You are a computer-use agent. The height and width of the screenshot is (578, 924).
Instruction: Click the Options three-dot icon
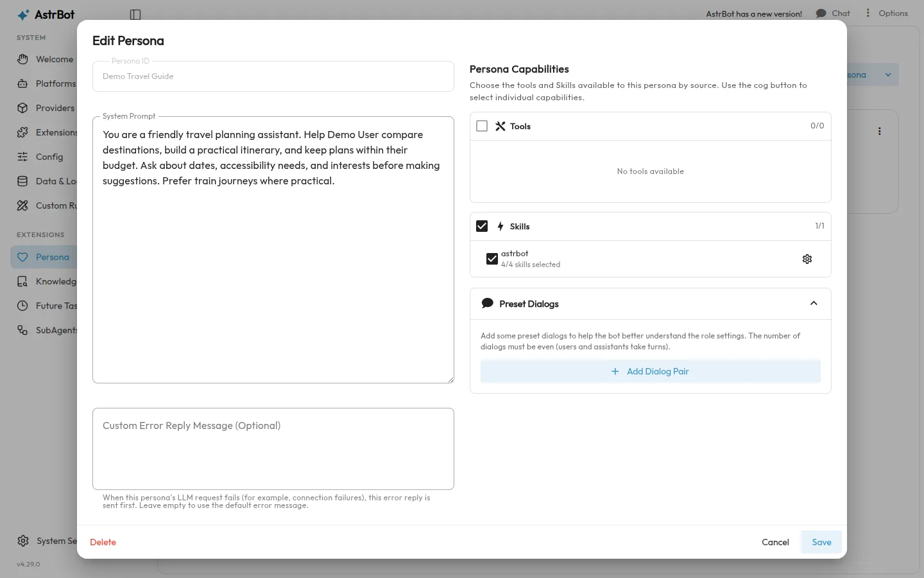tap(868, 13)
